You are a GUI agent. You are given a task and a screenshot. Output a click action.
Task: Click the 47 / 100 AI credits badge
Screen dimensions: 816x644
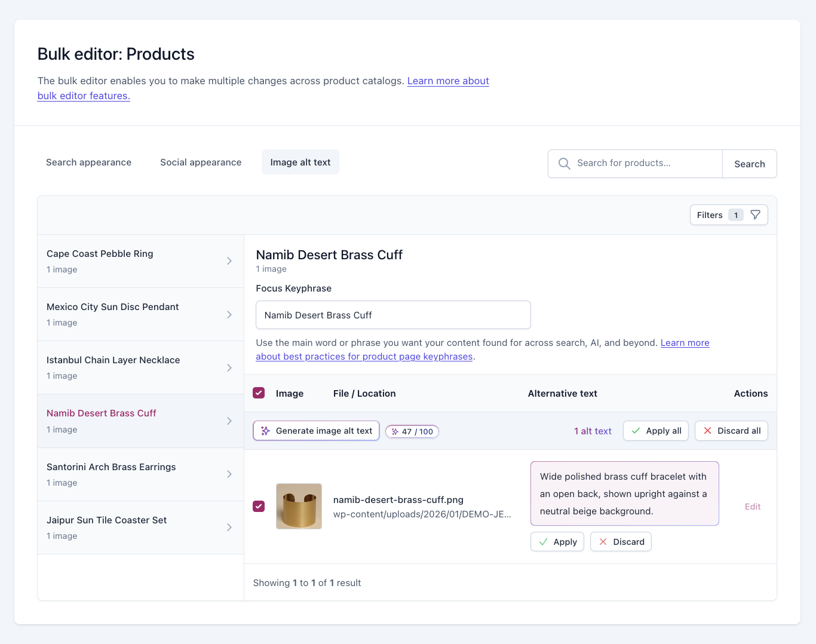click(x=412, y=431)
